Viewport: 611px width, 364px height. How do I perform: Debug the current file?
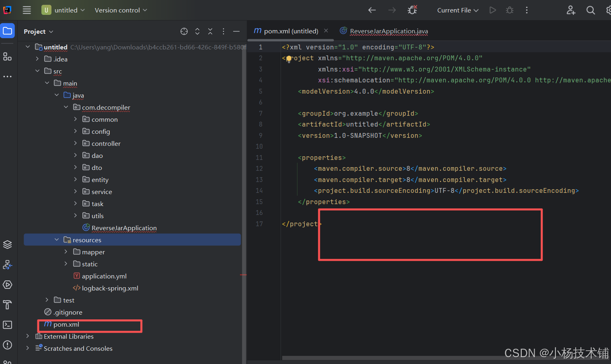click(510, 10)
